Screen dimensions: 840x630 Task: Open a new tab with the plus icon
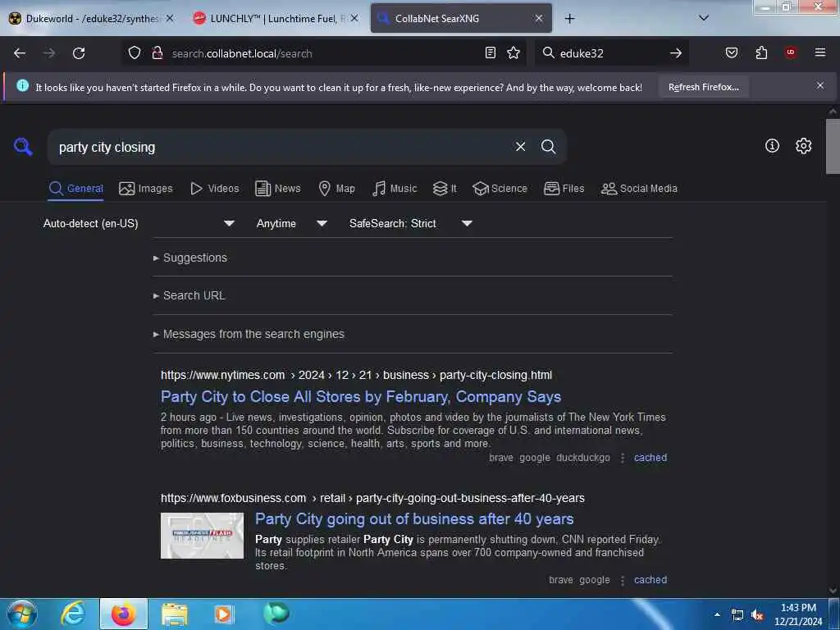click(569, 19)
